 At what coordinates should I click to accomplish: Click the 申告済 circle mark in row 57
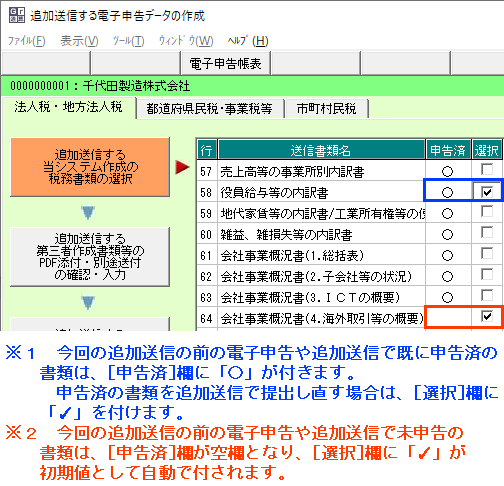pos(447,172)
